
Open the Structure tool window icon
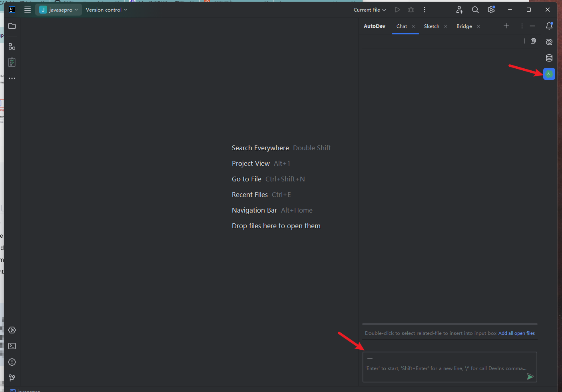click(x=12, y=46)
